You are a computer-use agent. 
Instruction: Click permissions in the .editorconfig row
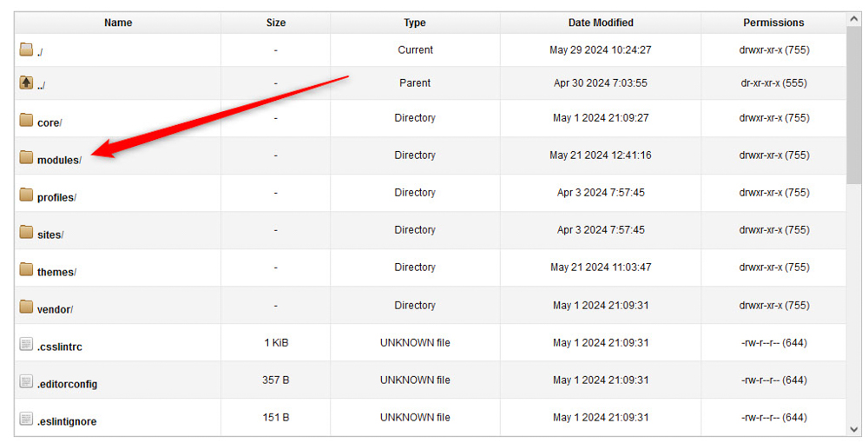774,380
